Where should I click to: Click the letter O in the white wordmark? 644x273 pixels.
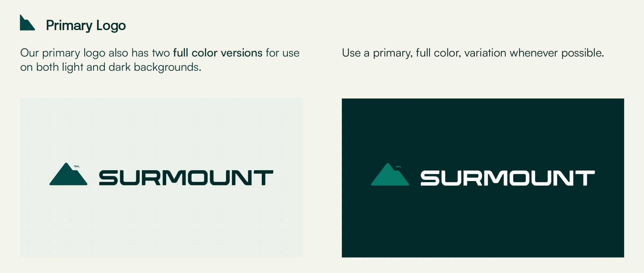pos(520,178)
